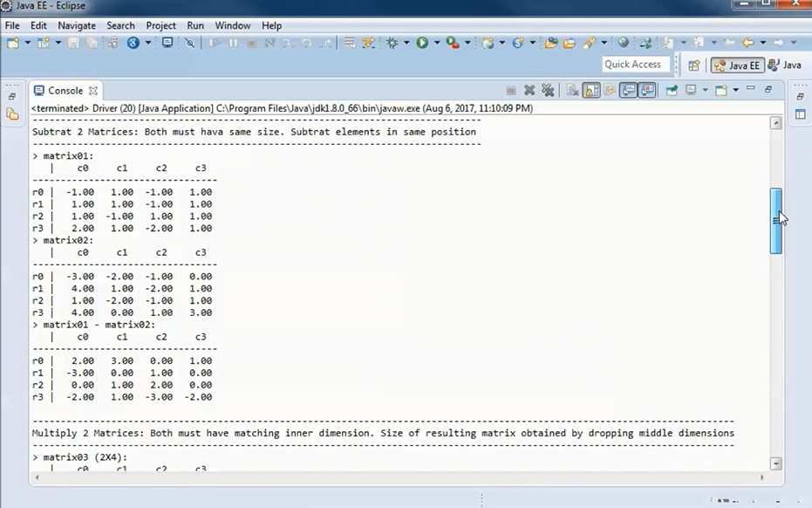
Task: Click the horizontal scroll right arrow
Action: pyautogui.click(x=762, y=477)
